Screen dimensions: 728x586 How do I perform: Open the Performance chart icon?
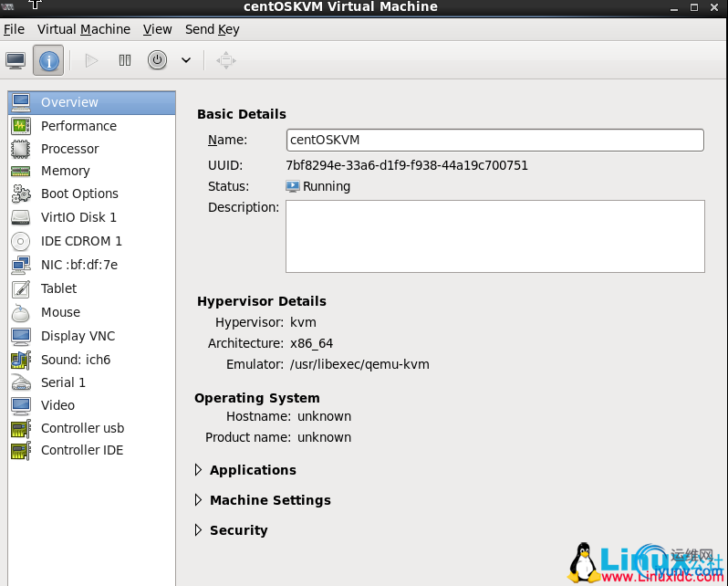pyautogui.click(x=21, y=126)
